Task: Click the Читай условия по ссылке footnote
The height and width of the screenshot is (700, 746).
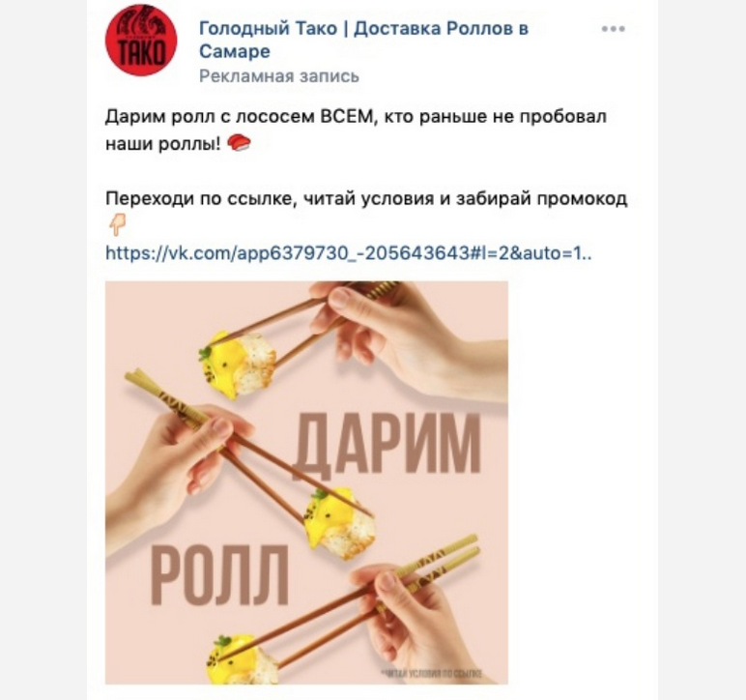Action: click(432, 673)
